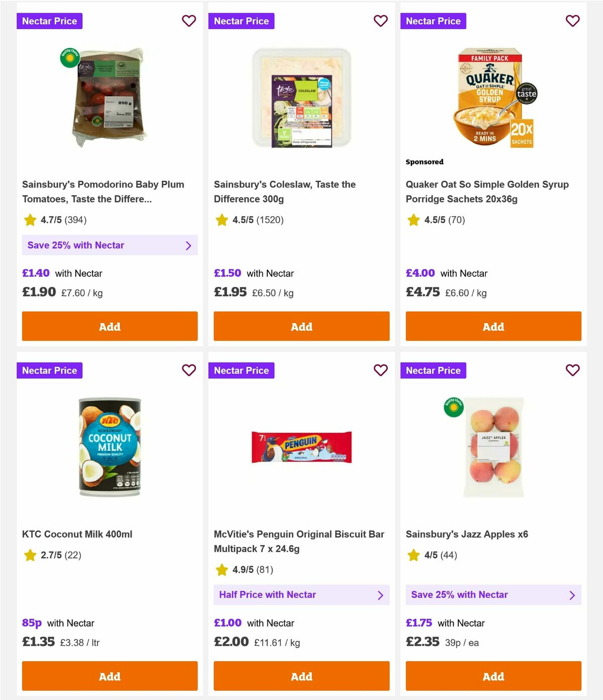Expand the Half Price with Nectar offer on Penguins

[301, 594]
